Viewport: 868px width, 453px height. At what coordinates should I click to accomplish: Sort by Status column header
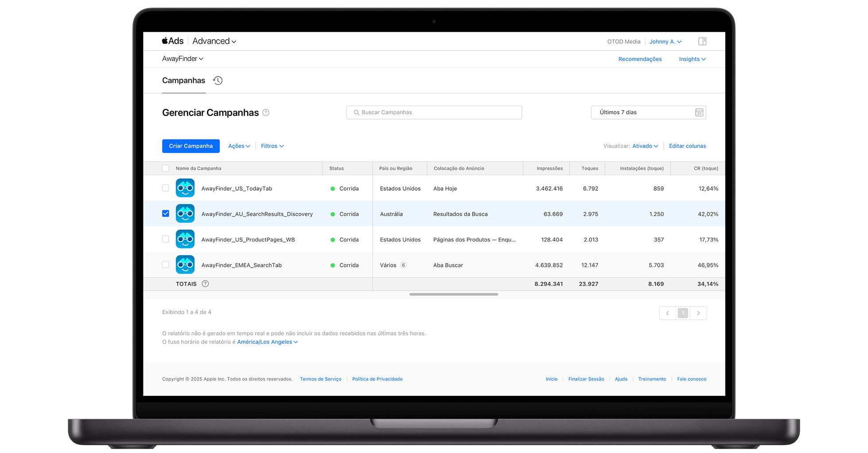337,169
